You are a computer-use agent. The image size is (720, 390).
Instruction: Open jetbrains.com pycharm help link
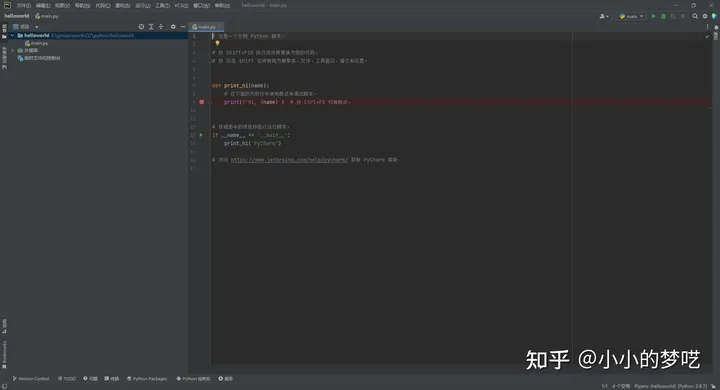pos(289,160)
